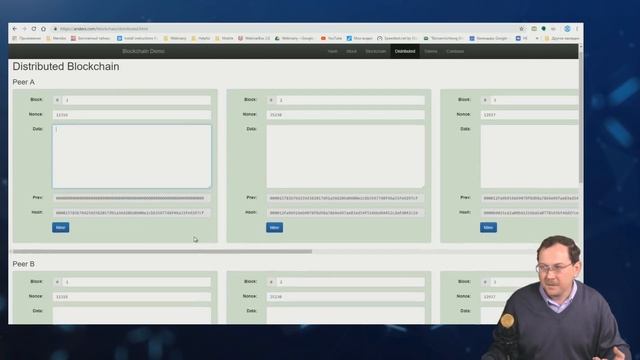Click Peer A block 2 number field

351,100
